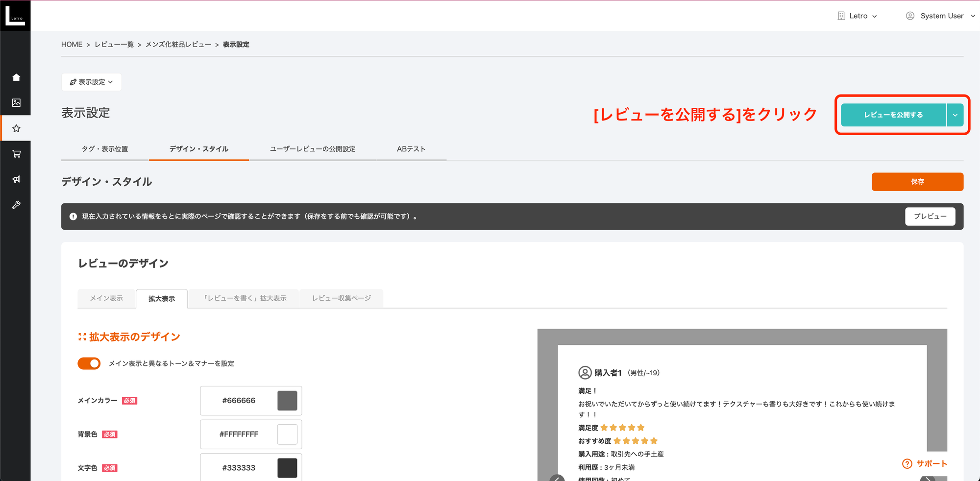Expand the 表示設定 dropdown above the page title

pyautogui.click(x=92, y=82)
